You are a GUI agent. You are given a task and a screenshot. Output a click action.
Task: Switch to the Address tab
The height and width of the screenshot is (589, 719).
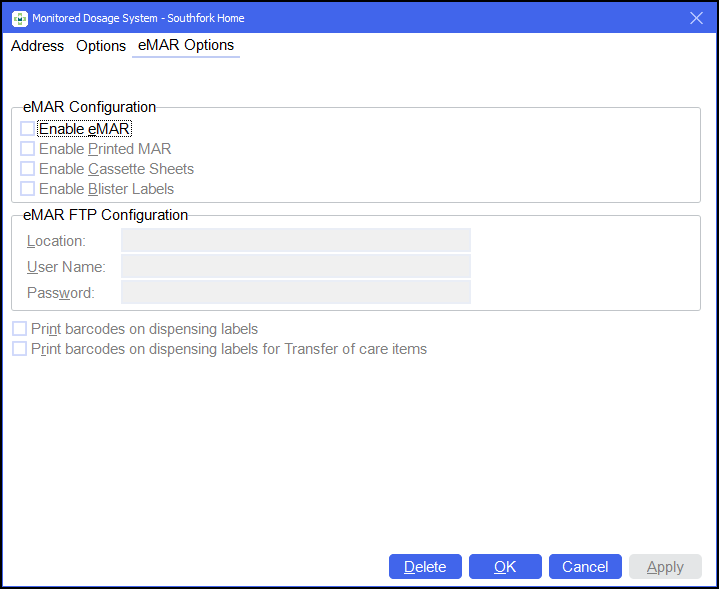37,46
